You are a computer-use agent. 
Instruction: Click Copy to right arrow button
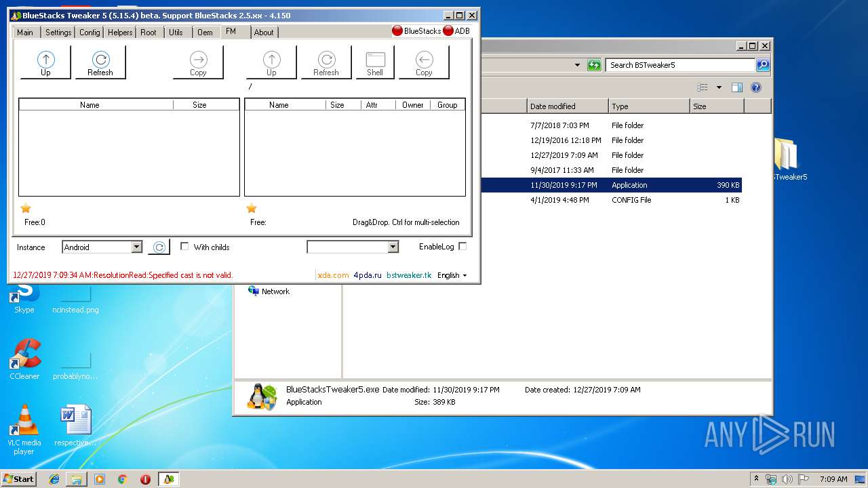point(198,62)
